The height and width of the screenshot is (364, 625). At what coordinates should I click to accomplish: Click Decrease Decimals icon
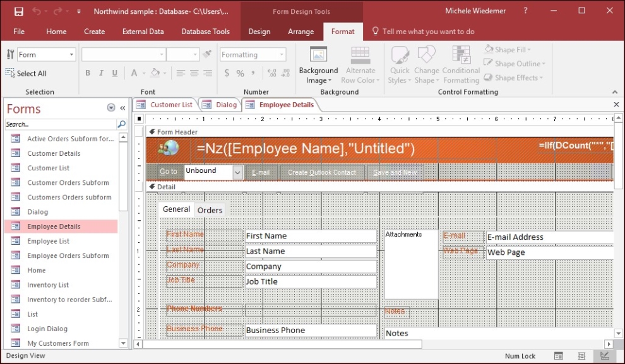(285, 73)
